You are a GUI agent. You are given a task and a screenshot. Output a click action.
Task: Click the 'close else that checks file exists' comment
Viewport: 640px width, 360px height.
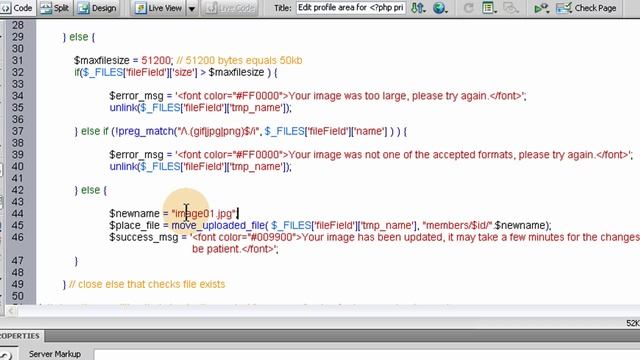pos(147,284)
